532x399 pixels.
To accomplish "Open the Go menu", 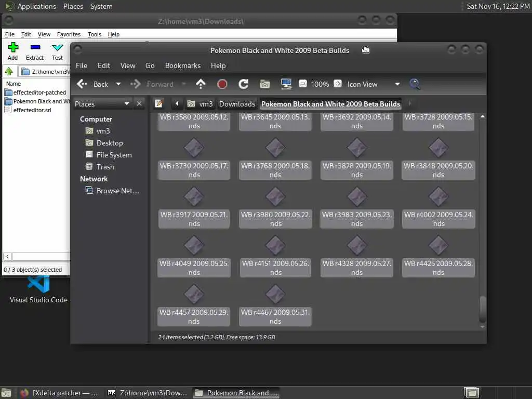I will (x=150, y=65).
